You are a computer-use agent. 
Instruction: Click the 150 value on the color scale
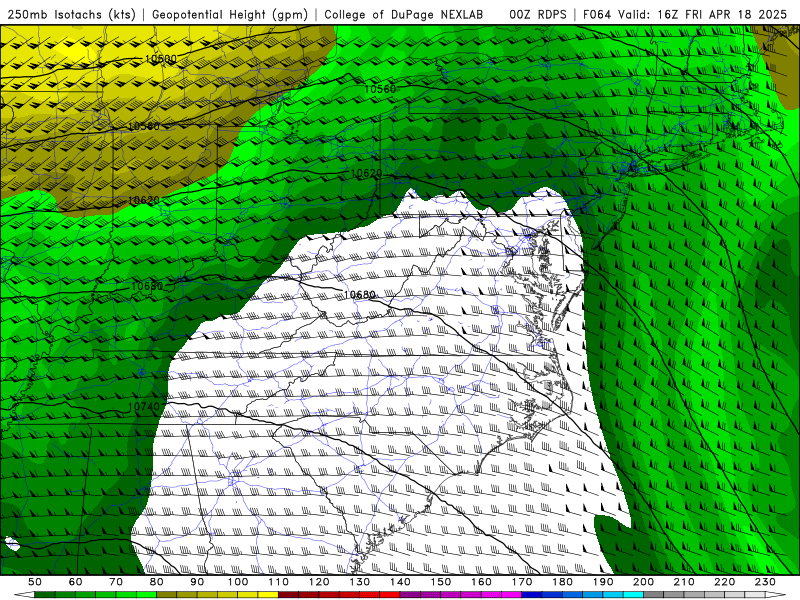coord(441,582)
